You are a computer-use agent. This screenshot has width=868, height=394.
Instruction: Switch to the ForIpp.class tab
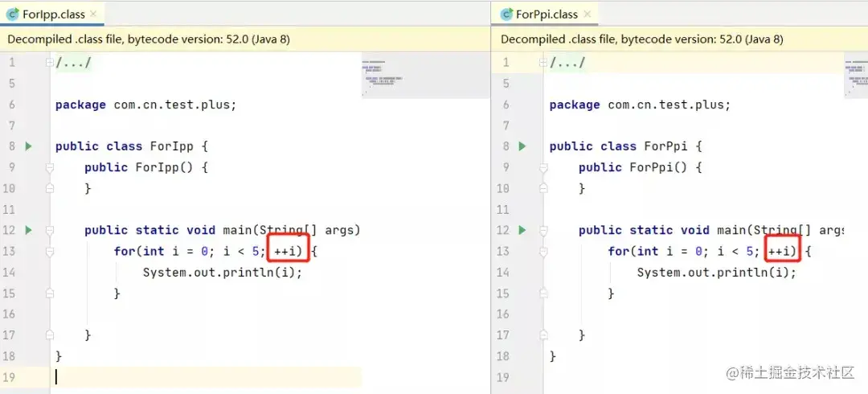[x=52, y=14]
